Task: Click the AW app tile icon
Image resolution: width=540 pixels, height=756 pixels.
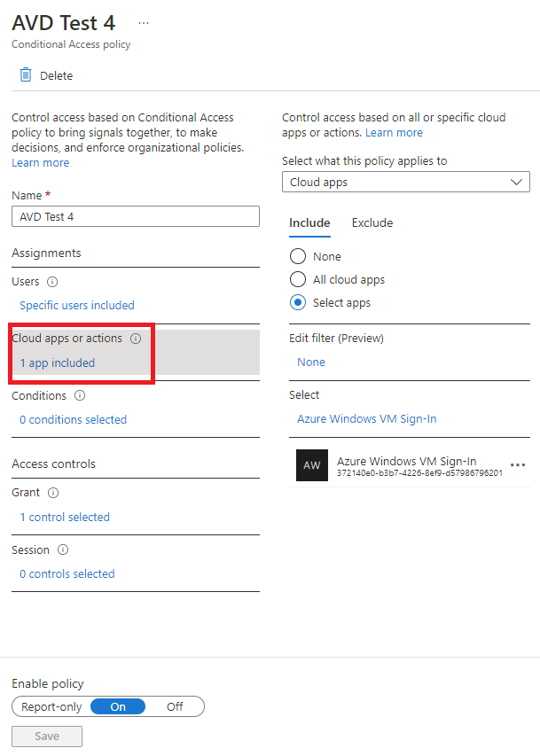Action: [312, 465]
